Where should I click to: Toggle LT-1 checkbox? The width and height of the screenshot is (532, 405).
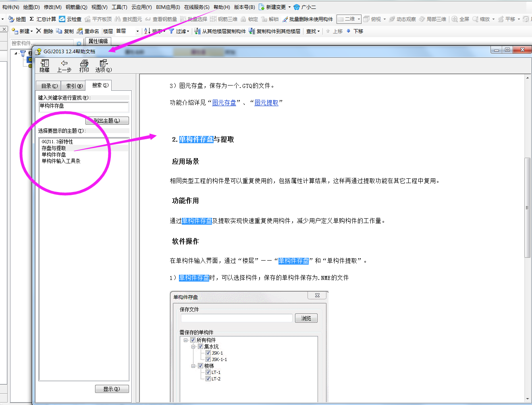coord(208,372)
